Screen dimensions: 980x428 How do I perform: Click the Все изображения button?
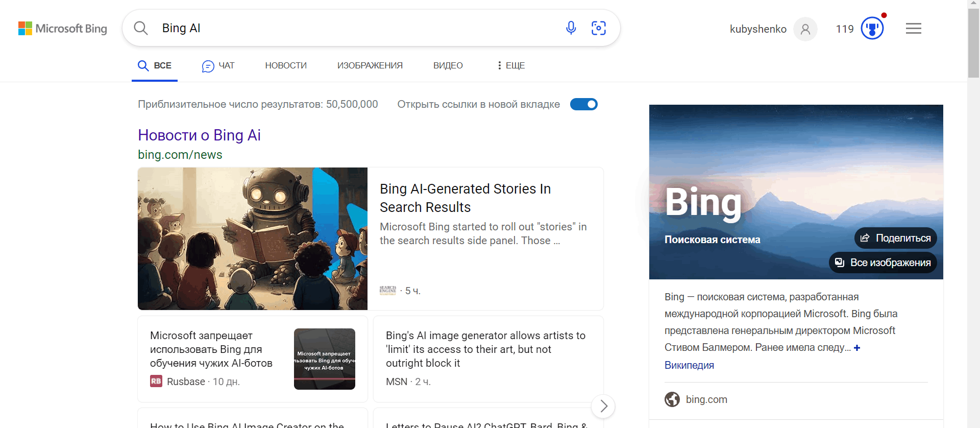(883, 263)
